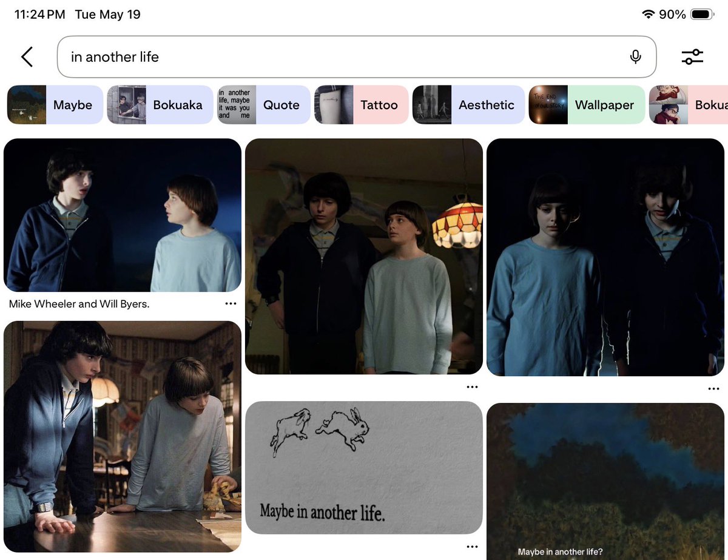728x560 pixels.
Task: Select the first Bokuaka filter chip
Action: 160,105
